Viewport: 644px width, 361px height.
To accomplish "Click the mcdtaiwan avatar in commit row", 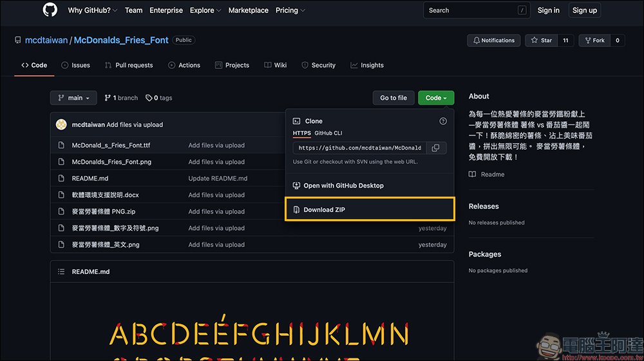I will (x=61, y=124).
